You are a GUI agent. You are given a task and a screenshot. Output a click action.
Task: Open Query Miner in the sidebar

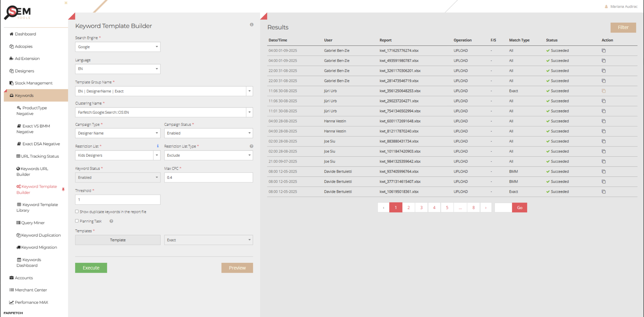33,223
